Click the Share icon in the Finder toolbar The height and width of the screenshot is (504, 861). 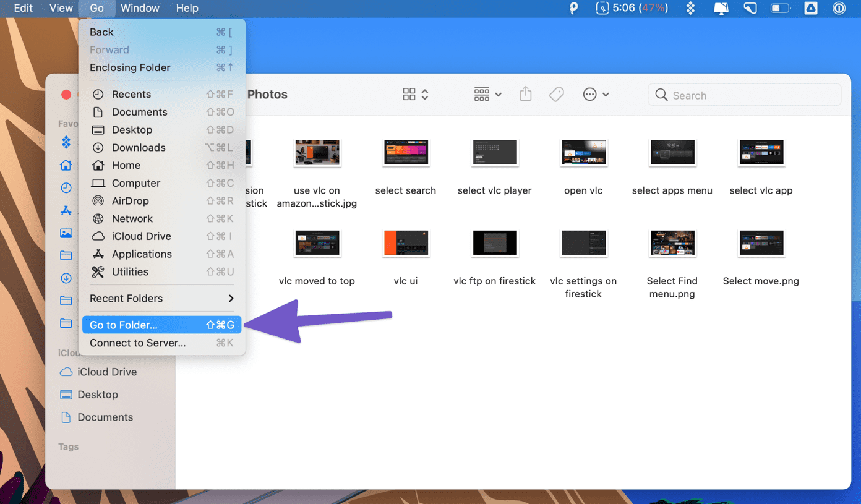(x=525, y=94)
